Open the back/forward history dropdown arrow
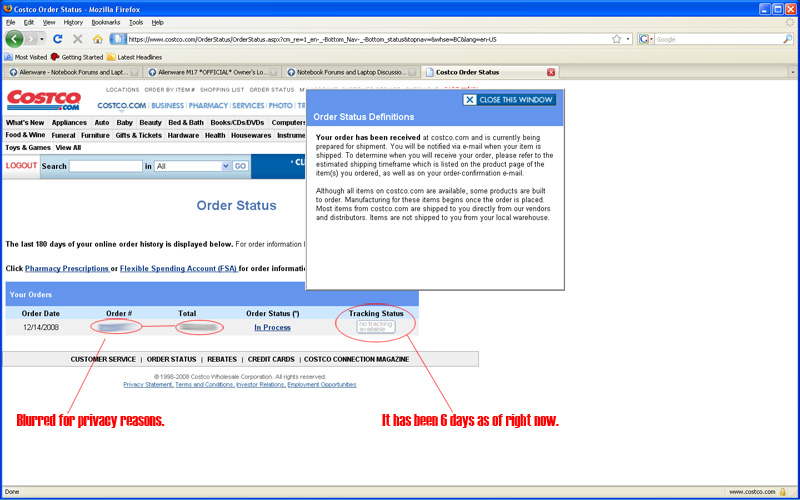Image resolution: width=800 pixels, height=500 pixels. point(42,39)
